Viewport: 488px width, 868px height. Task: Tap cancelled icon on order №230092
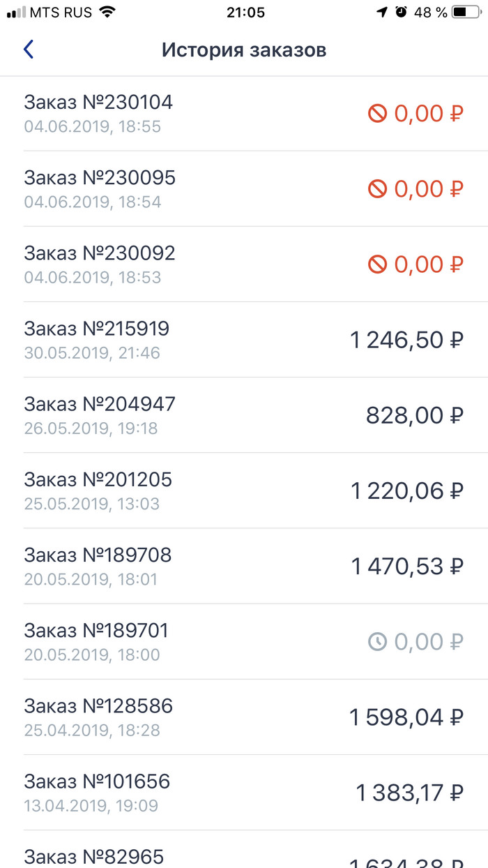pos(377,264)
